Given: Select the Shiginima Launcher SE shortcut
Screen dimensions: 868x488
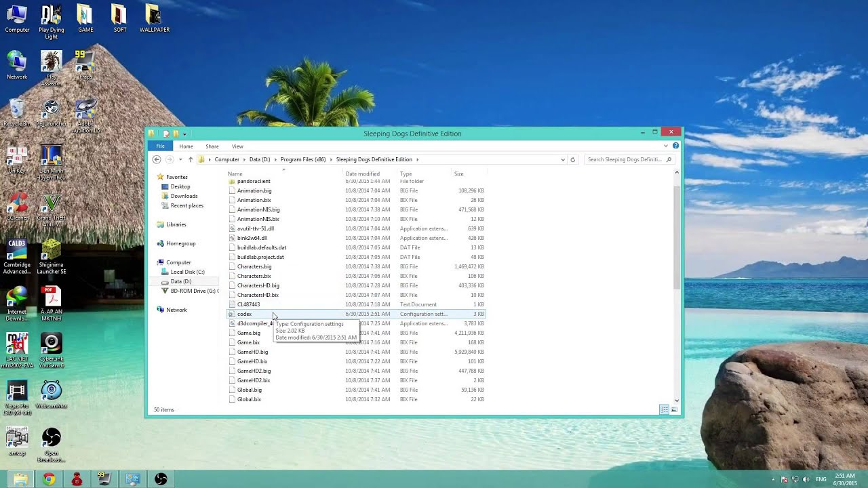Looking at the screenshot, I should (x=52, y=258).
